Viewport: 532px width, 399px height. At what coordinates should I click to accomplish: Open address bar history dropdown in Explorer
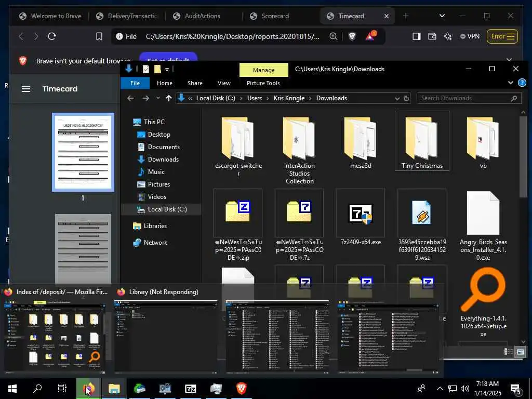(397, 98)
